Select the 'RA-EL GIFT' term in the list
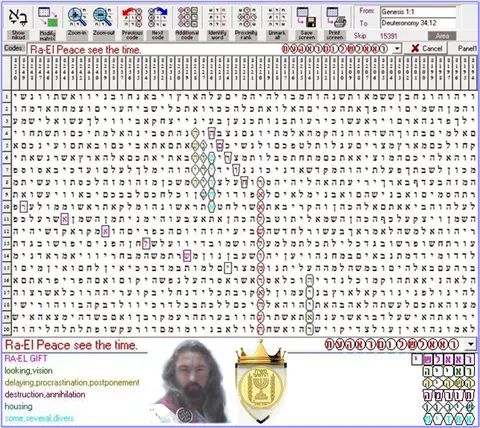Image resolution: width=480 pixels, height=428 pixels. [x=26, y=358]
